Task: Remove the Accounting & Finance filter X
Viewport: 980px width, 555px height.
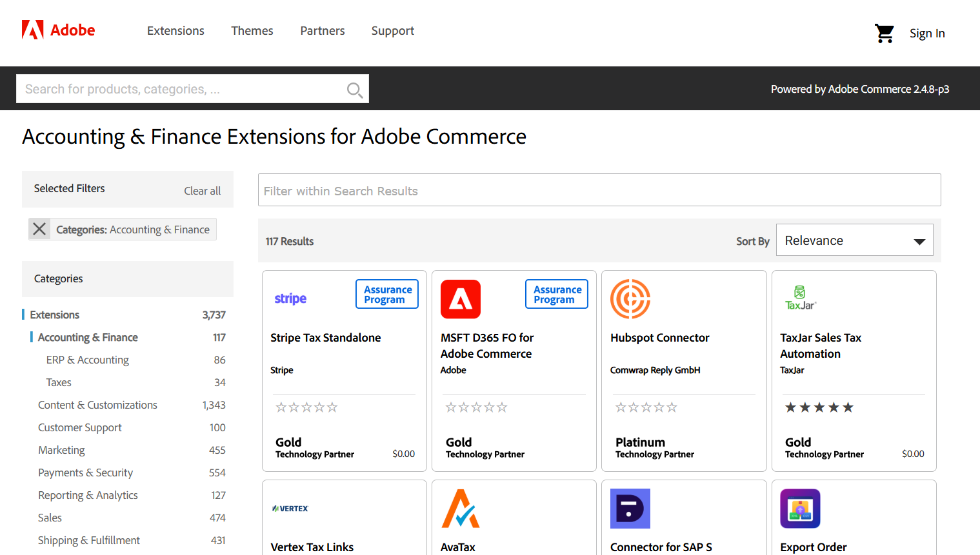Action: click(x=39, y=229)
